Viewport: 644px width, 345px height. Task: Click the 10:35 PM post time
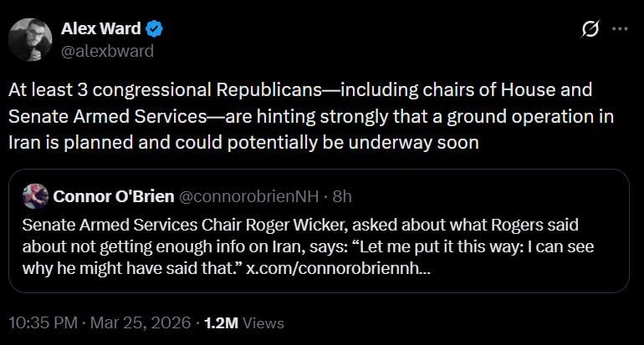[x=43, y=322]
